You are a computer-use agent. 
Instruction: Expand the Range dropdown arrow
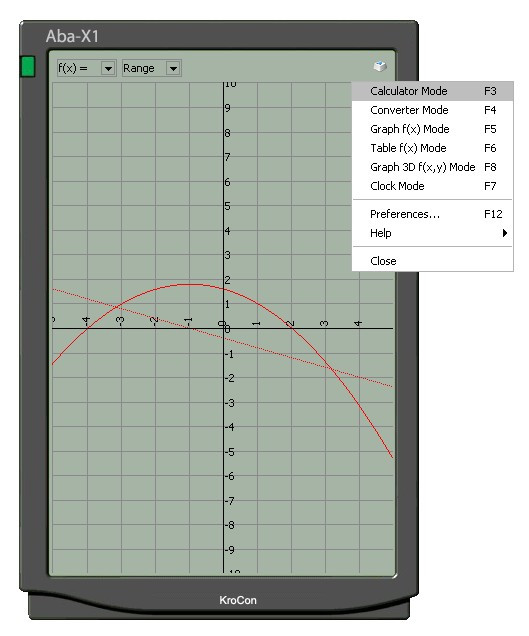pyautogui.click(x=173, y=68)
